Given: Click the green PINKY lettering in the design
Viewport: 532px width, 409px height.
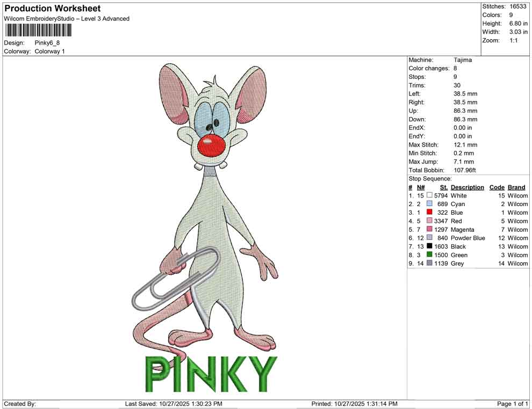Looking at the screenshot, I should tap(211, 374).
